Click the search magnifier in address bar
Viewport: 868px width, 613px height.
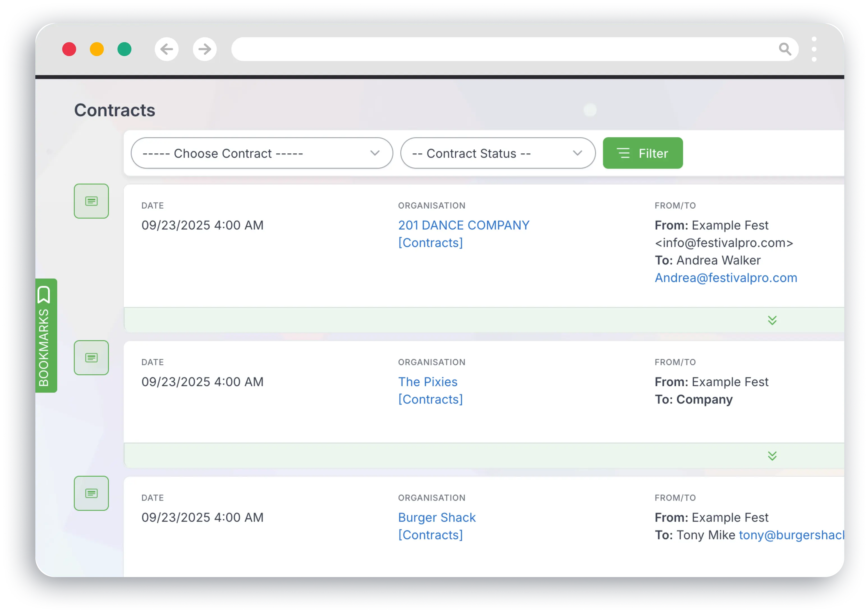pyautogui.click(x=785, y=49)
